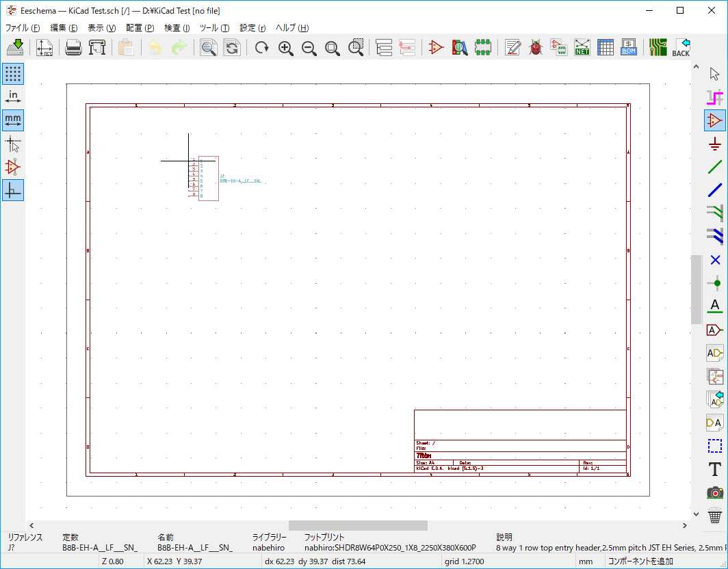Place wire to bus entry
This screenshot has height=569, width=728.
coord(715,213)
